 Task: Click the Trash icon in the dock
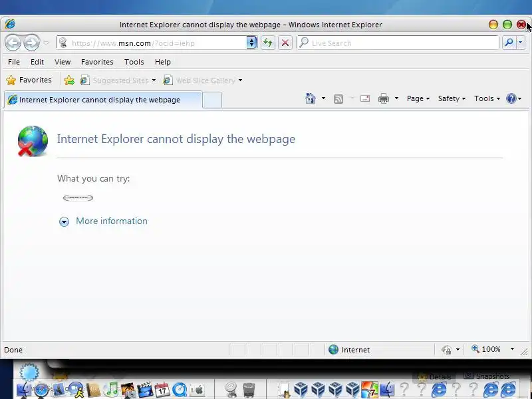coord(249,390)
